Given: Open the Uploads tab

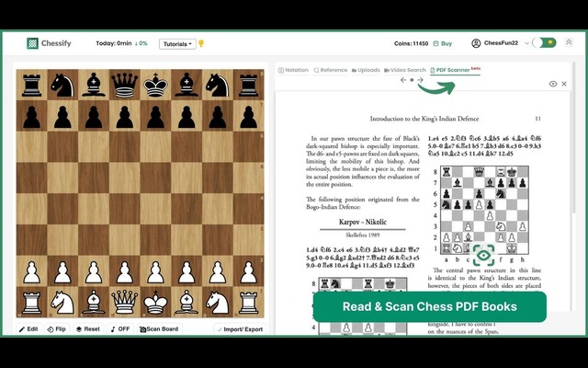Looking at the screenshot, I should 366,70.
